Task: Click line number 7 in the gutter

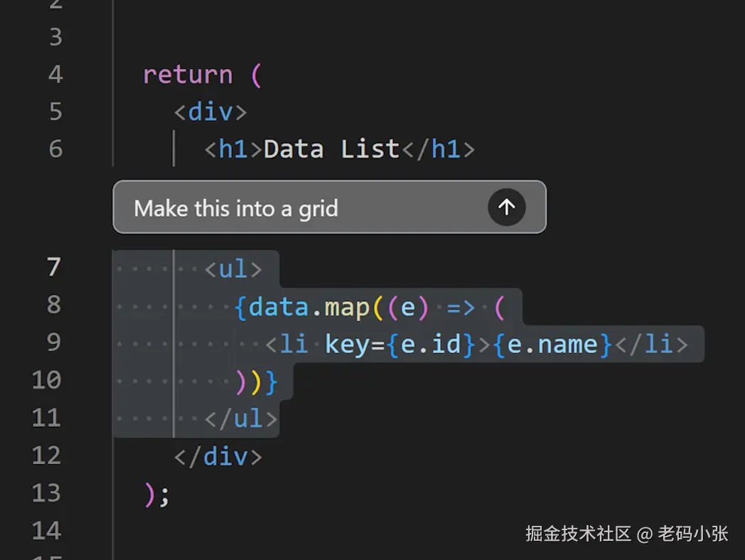Action: (x=54, y=268)
